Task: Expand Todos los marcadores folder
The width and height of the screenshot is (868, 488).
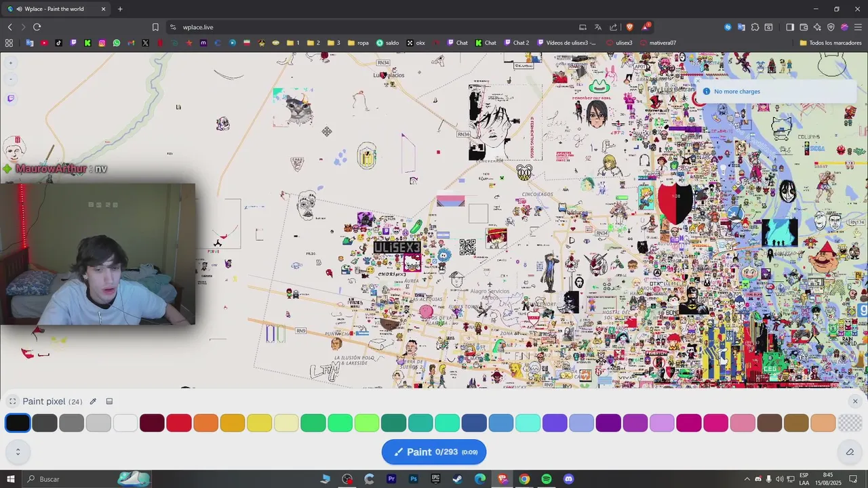Action: 831,43
